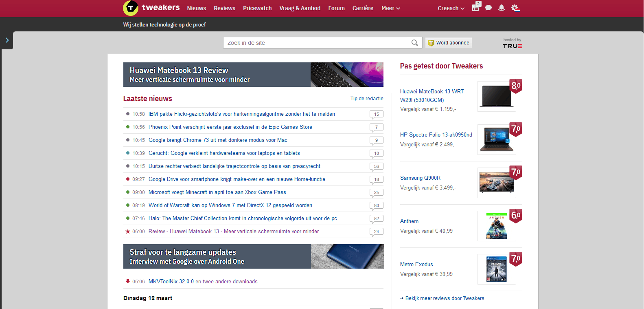Open the notifications bell icon

(x=502, y=8)
